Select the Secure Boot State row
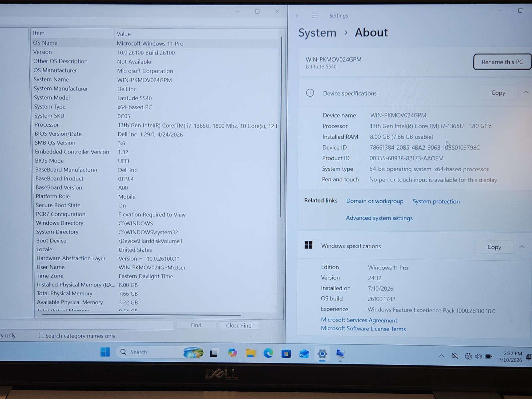The width and height of the screenshot is (532, 399). pyautogui.click(x=156, y=205)
